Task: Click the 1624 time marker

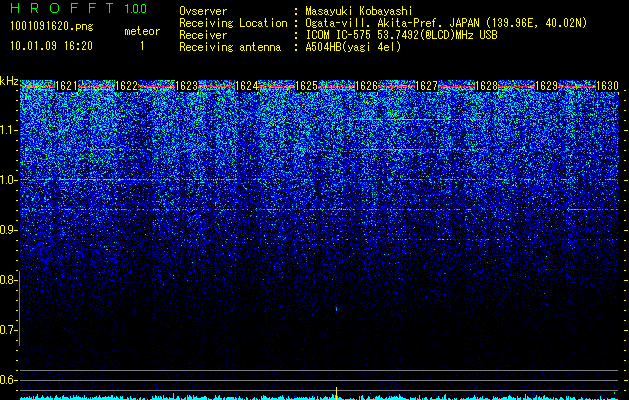Action: point(246,86)
